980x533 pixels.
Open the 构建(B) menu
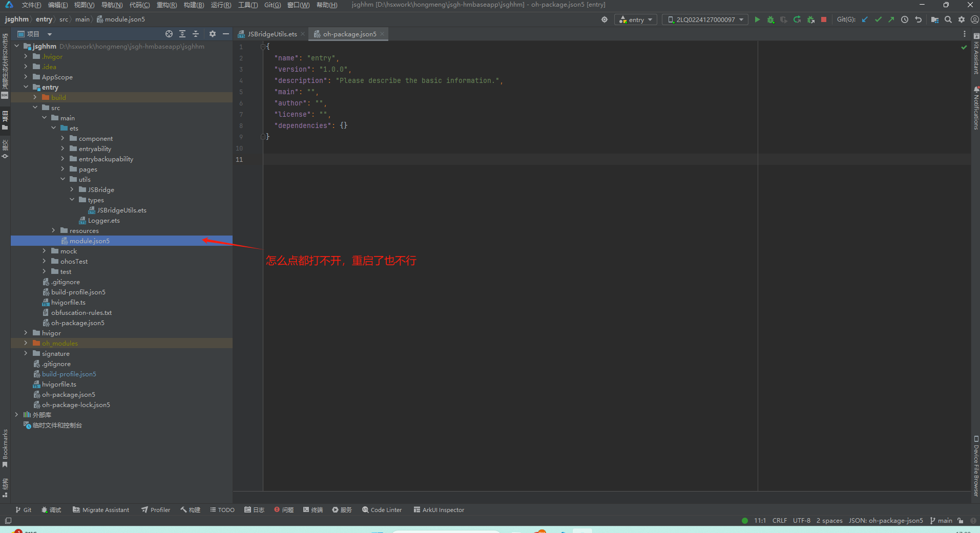point(194,5)
